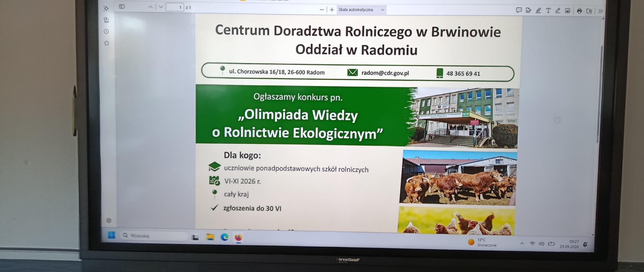Open the Skala automatyczna zoom dropdown
Screen dimensions: 644x272
click(361, 10)
